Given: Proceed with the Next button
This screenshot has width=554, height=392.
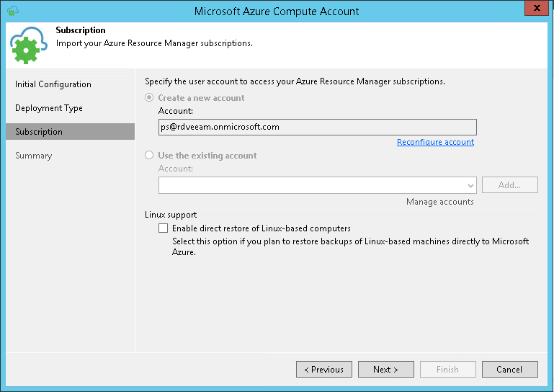Looking at the screenshot, I should click(x=386, y=370).
